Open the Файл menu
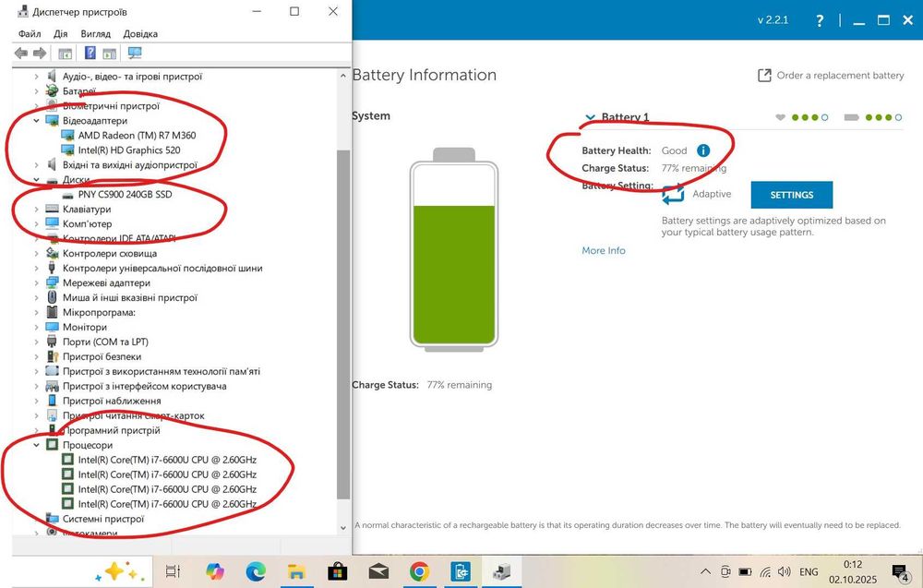Screen dimensions: 923x588 point(30,33)
